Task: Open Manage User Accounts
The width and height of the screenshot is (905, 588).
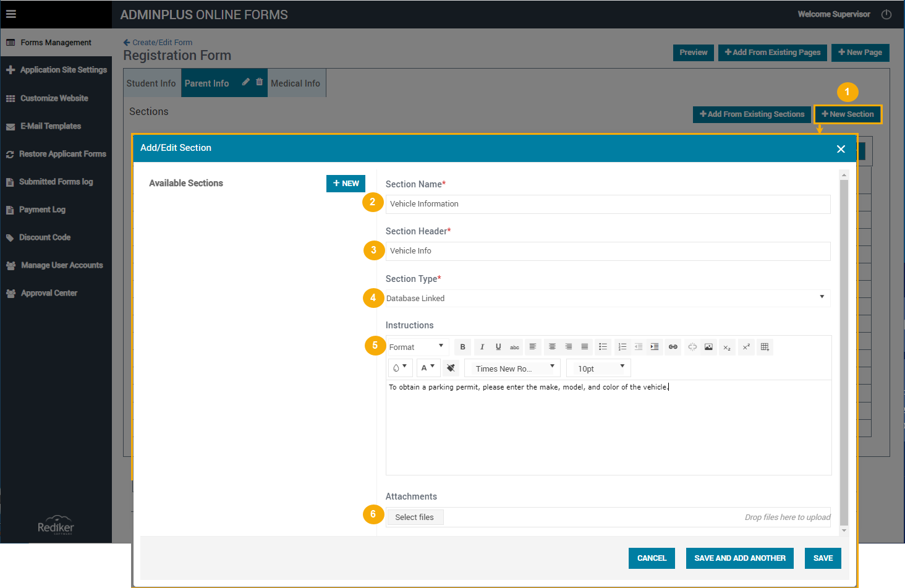Action: [56, 265]
